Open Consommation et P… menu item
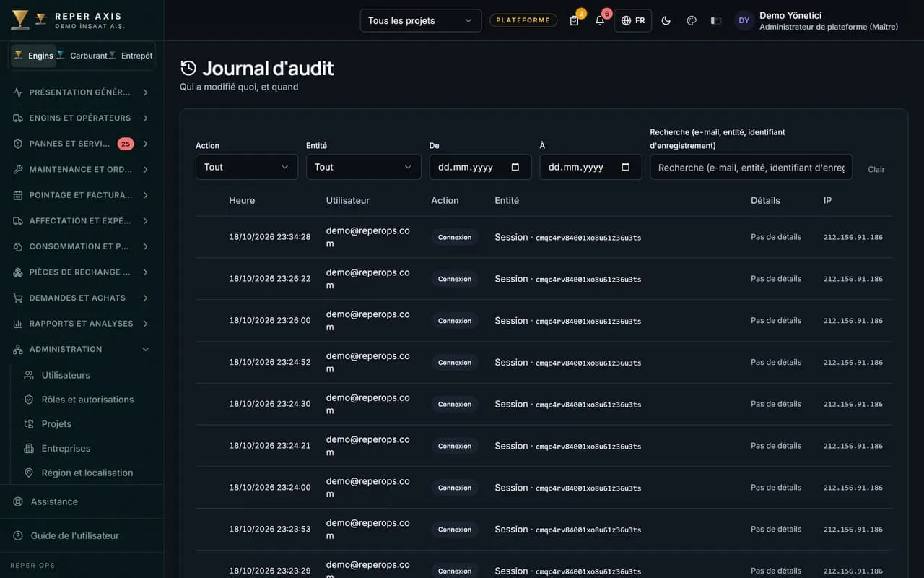Image resolution: width=924 pixels, height=578 pixels. (82, 246)
